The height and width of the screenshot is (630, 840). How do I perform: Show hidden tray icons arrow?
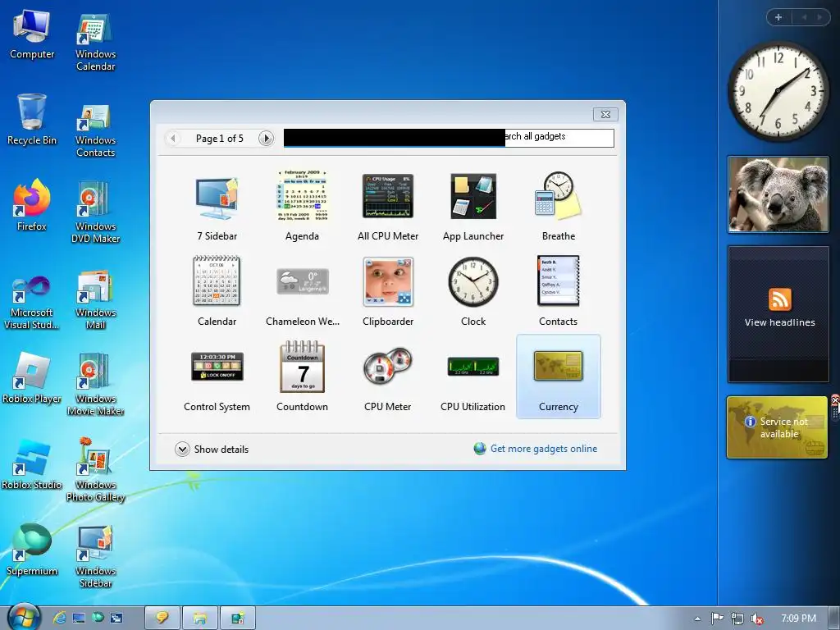(x=697, y=619)
